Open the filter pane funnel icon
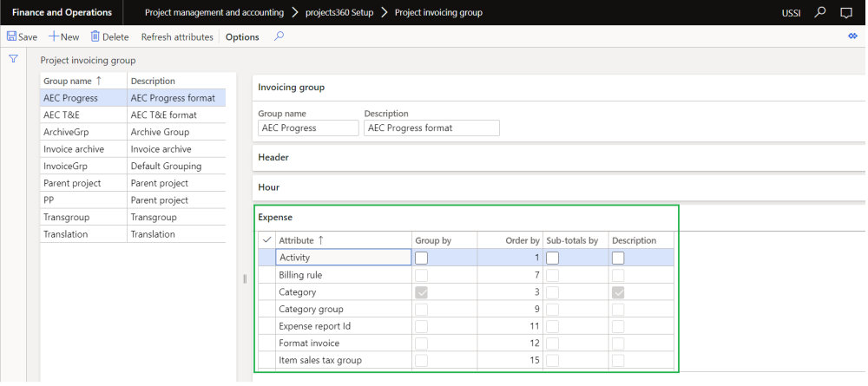This screenshot has height=386, width=868. click(13, 59)
